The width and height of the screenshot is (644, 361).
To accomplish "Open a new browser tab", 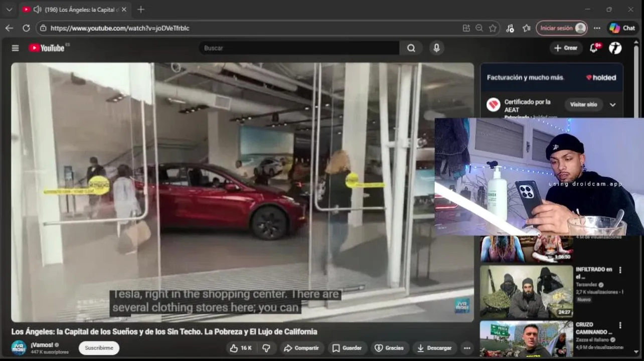I will (x=141, y=10).
